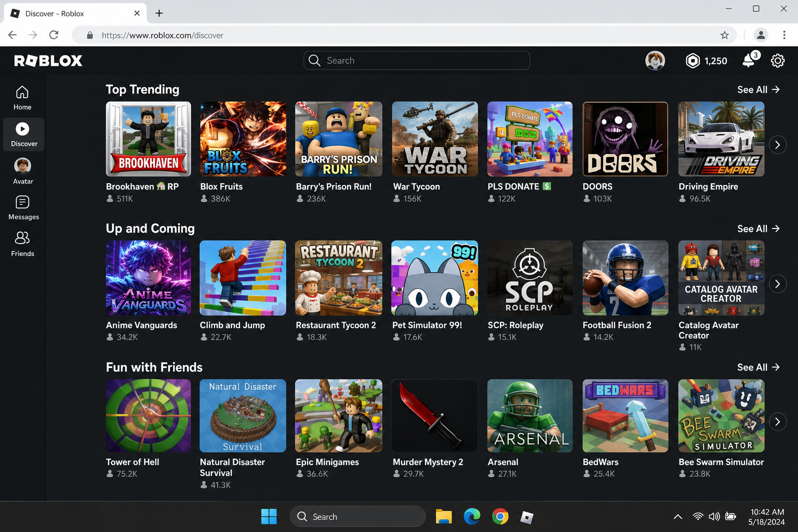Open the volume speaker tray icon
Image resolution: width=798 pixels, height=532 pixels.
click(714, 516)
